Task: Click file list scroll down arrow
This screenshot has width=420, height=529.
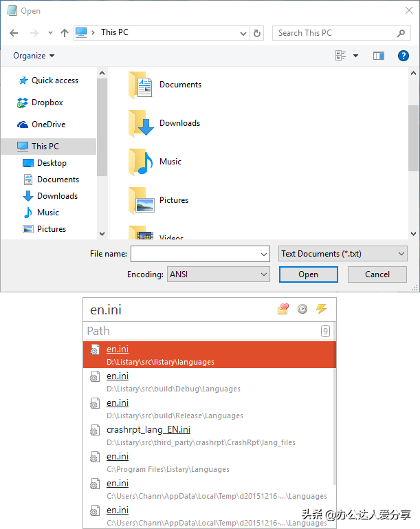Action: pyautogui.click(x=413, y=233)
